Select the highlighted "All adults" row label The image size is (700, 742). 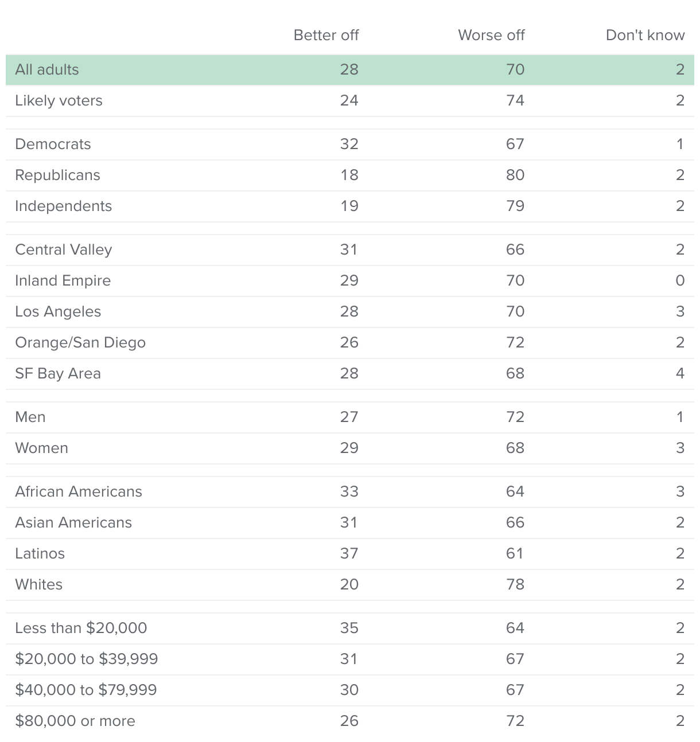coord(47,69)
